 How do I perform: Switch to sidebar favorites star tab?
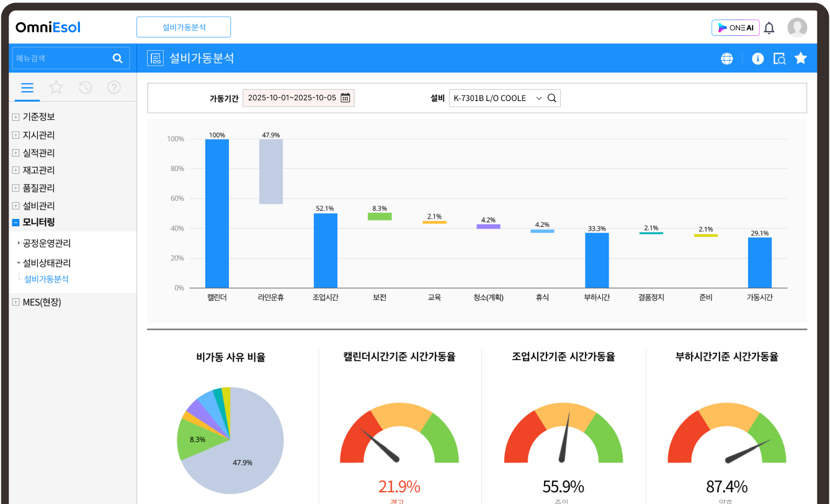(56, 87)
